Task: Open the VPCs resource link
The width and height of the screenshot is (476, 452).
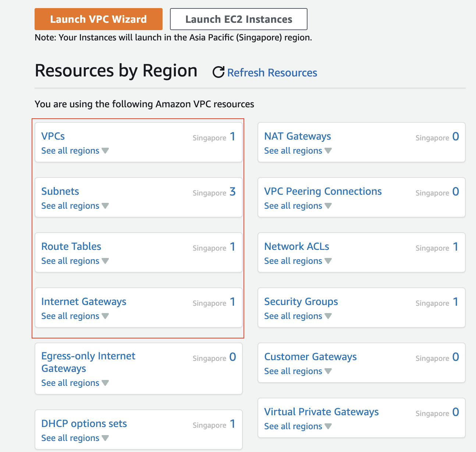Action: [53, 136]
